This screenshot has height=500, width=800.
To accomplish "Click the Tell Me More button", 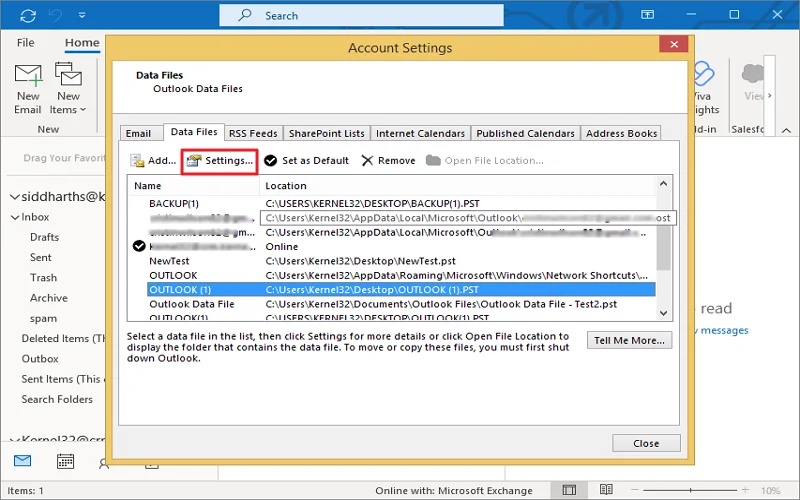I will pos(629,340).
